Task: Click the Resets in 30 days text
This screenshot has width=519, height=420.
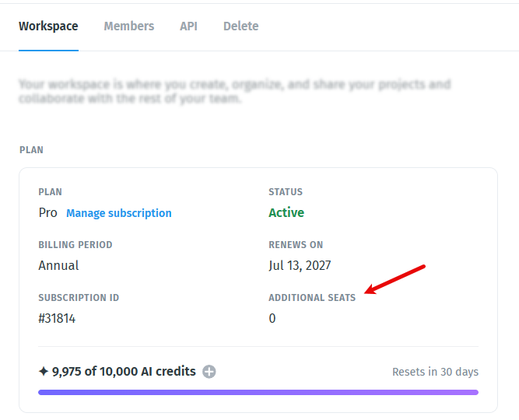Action: click(435, 372)
